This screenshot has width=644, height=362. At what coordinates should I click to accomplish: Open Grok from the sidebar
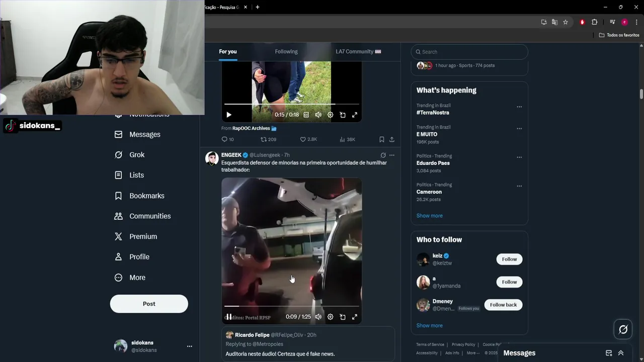(130, 155)
